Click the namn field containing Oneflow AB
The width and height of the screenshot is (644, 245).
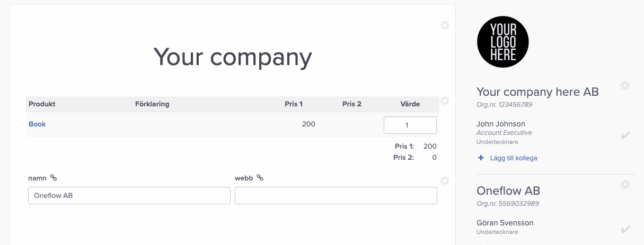tap(129, 195)
